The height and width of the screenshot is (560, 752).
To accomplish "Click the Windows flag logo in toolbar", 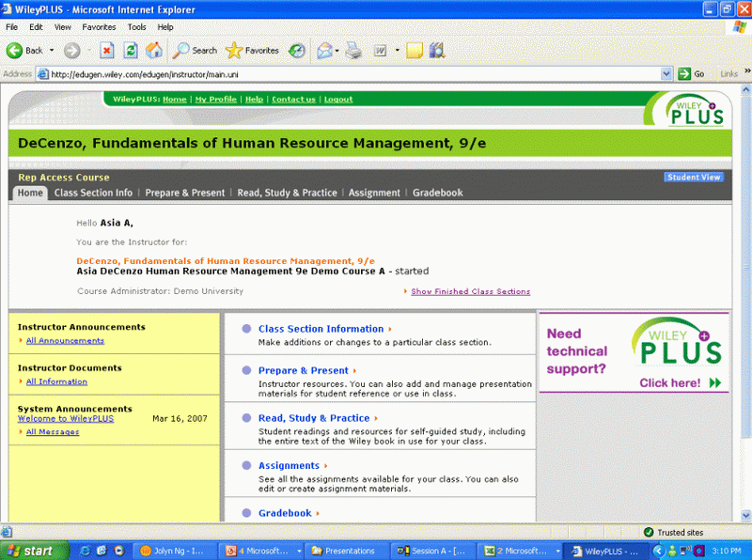I will tap(740, 26).
